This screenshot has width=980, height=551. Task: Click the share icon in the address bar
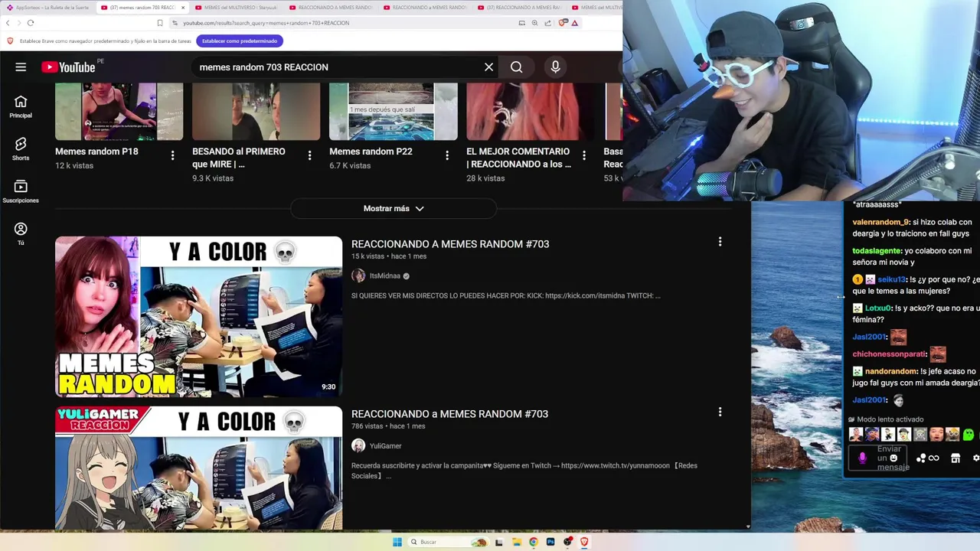click(549, 23)
